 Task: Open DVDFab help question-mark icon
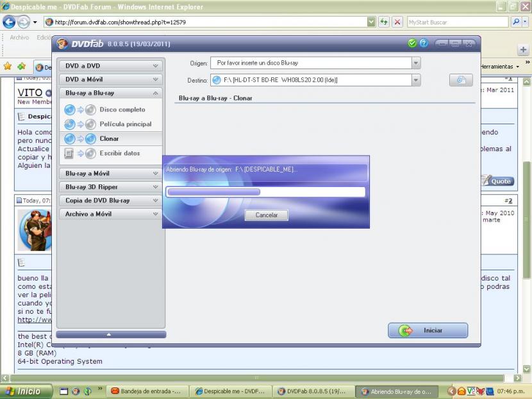click(x=424, y=44)
